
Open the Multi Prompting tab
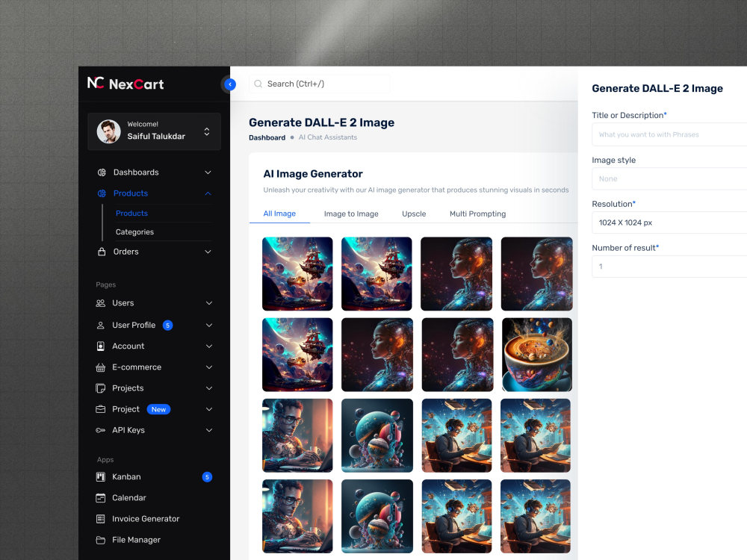pos(478,214)
